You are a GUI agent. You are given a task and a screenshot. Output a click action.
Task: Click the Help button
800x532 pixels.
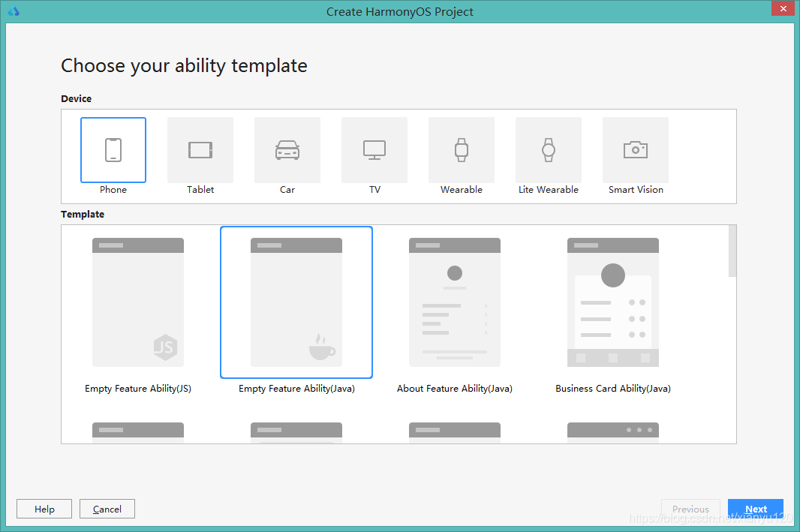[x=44, y=509]
